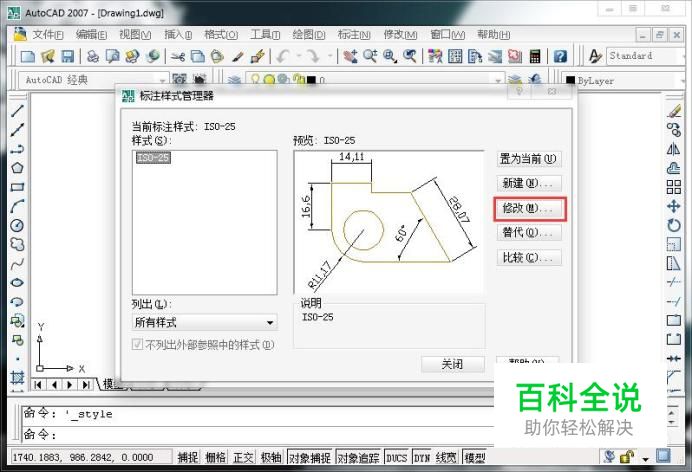Open the undo history dropdown arrow
Viewport: 692px width, 472px height.
pyautogui.click(x=299, y=56)
